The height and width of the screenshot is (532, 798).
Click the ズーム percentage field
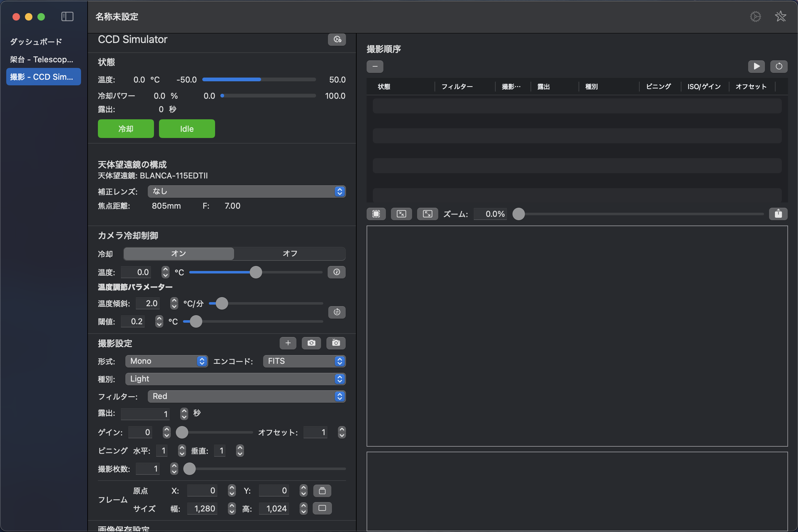(490, 214)
